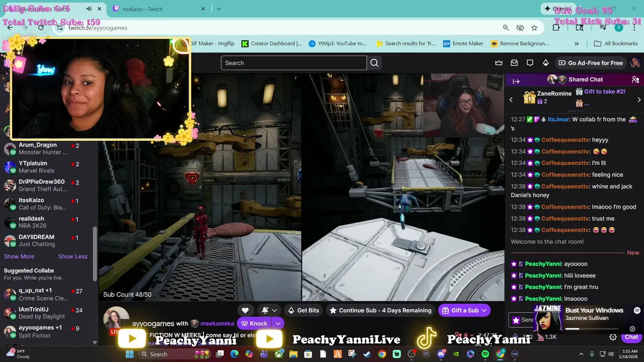
Task: Click the Twitch search magnifier icon
Action: (374, 63)
